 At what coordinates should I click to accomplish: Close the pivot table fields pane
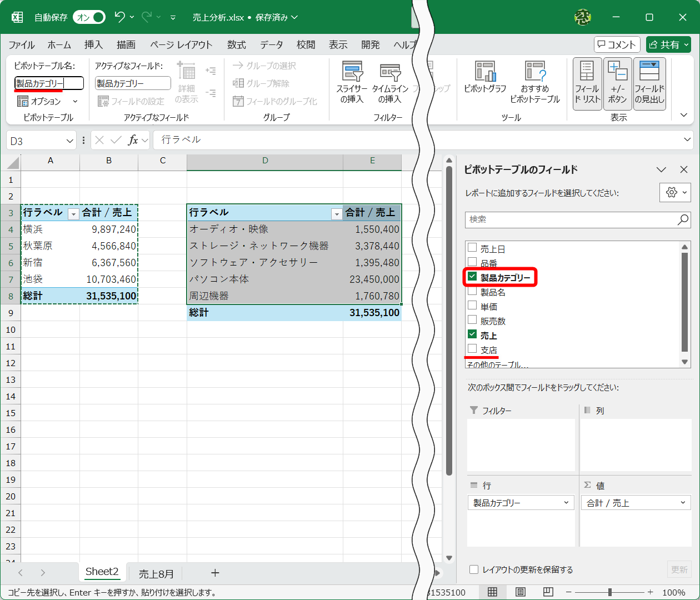(x=684, y=169)
